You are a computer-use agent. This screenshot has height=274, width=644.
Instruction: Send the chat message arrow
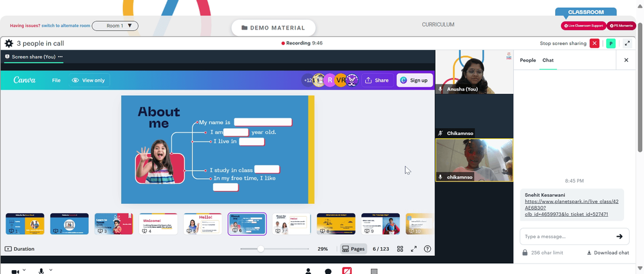(620, 236)
